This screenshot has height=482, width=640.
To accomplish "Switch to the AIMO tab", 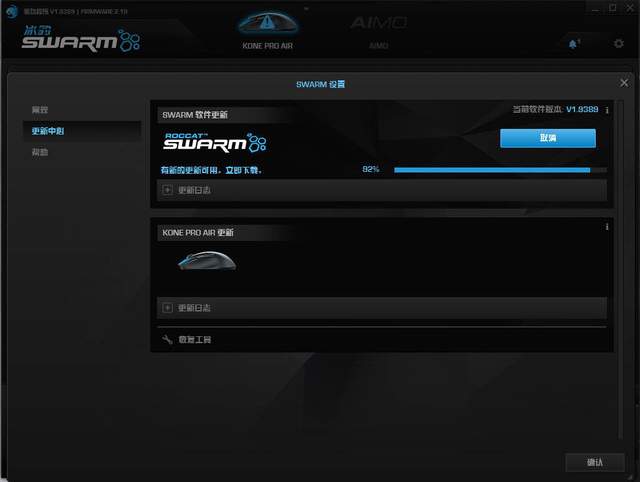I will (378, 31).
